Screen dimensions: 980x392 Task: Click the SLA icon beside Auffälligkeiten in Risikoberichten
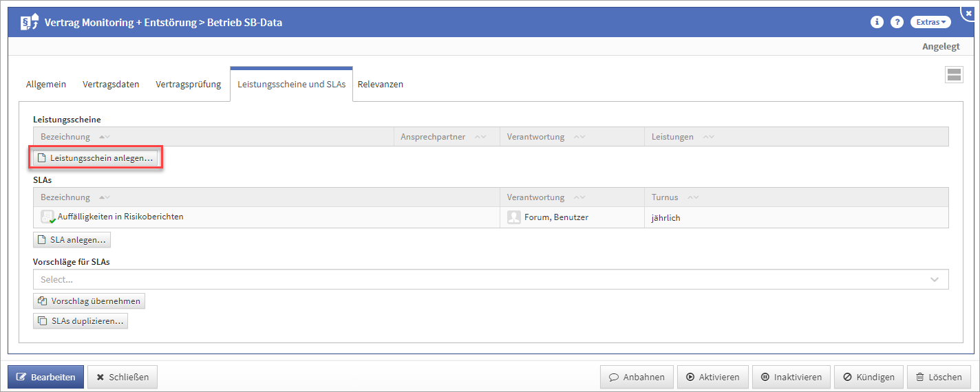47,217
